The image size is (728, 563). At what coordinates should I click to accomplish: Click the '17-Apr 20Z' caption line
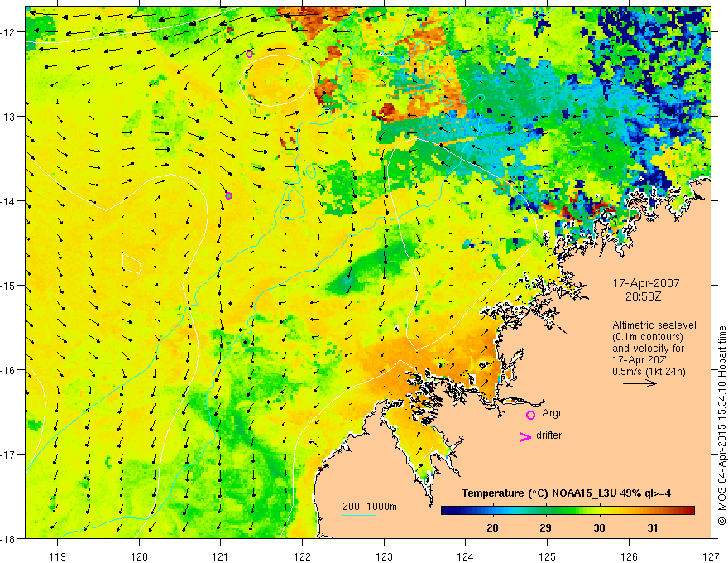point(639,360)
